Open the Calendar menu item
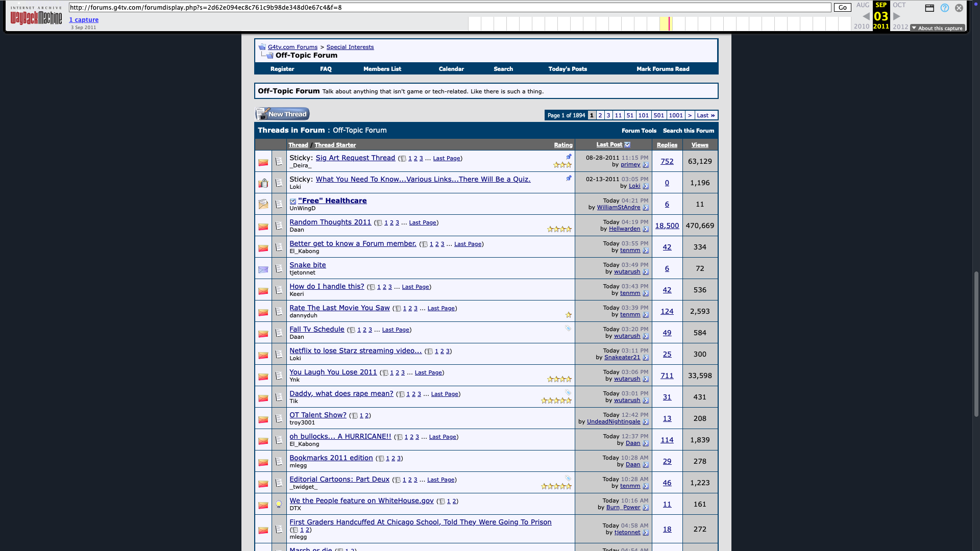Viewport: 980px width, 551px height. [451, 69]
